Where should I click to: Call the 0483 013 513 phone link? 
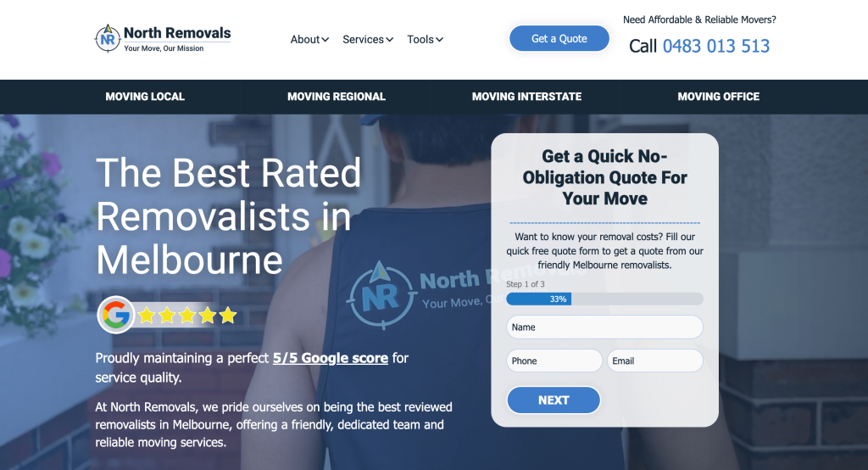(x=715, y=46)
